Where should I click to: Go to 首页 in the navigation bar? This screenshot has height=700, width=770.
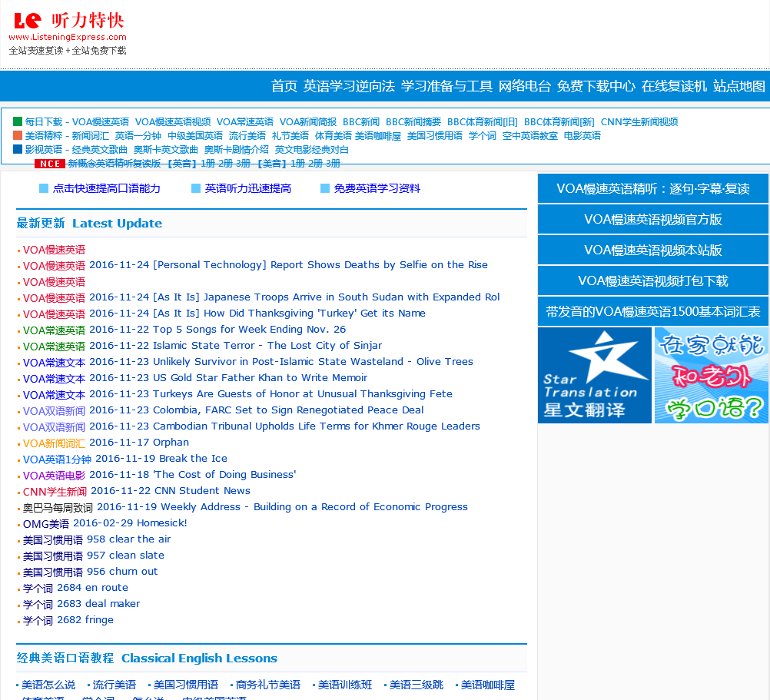[x=284, y=86]
